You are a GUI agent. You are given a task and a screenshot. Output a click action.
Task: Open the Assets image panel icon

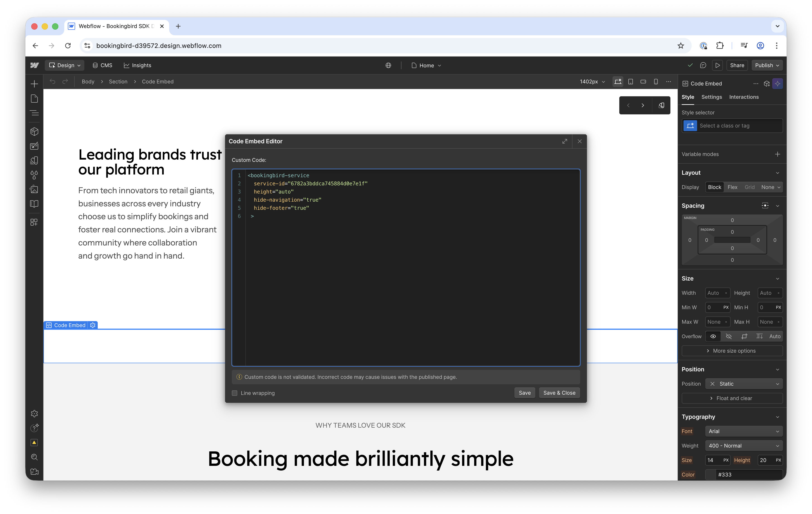tap(34, 189)
